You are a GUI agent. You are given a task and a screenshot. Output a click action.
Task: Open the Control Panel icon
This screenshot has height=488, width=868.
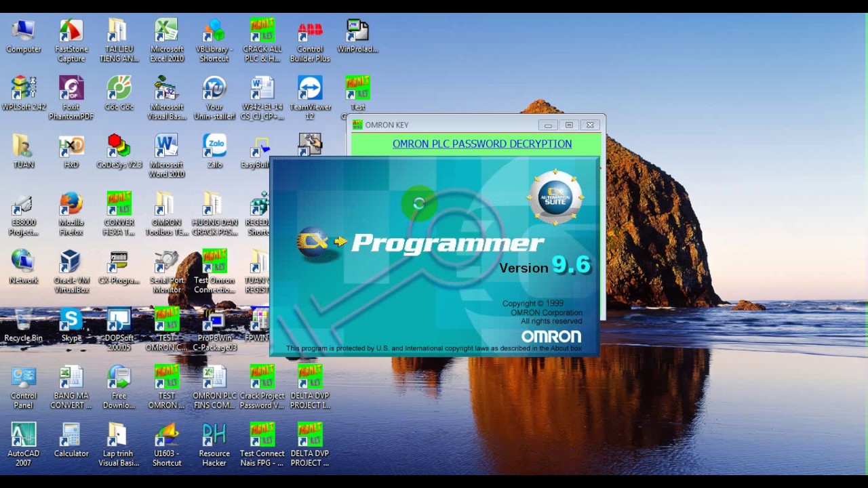pyautogui.click(x=24, y=388)
